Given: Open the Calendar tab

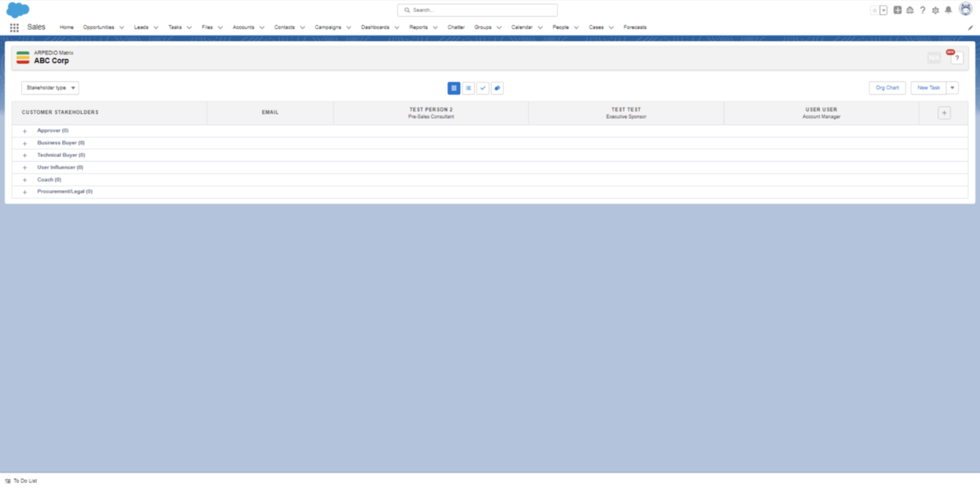Looking at the screenshot, I should (x=522, y=28).
